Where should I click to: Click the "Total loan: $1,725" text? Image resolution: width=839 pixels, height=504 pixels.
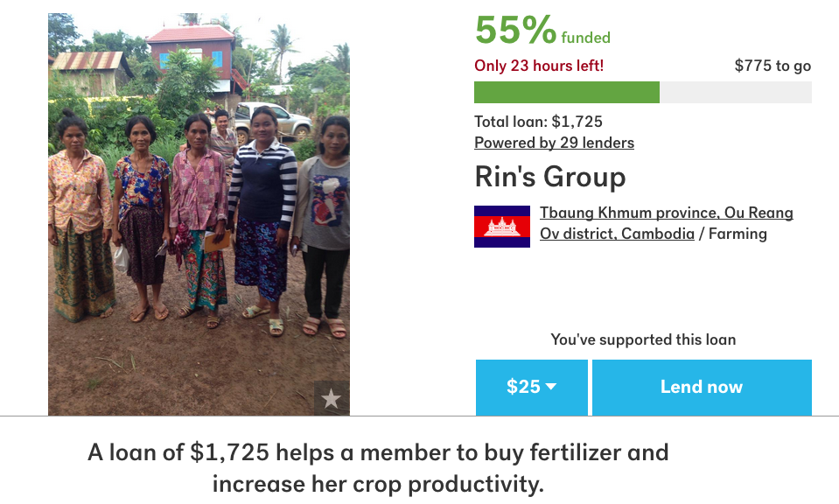click(x=538, y=122)
